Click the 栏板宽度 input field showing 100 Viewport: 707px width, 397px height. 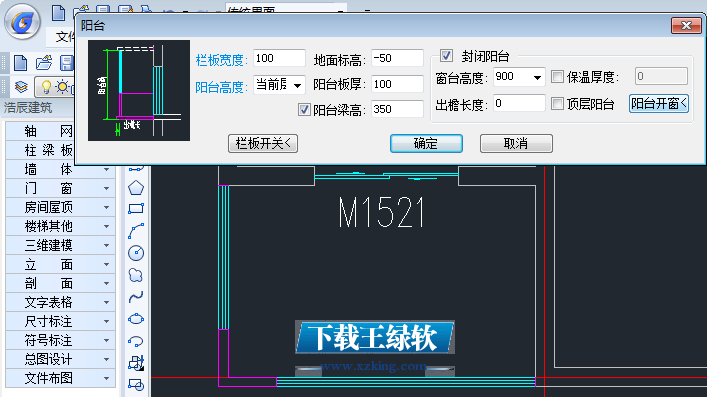pyautogui.click(x=280, y=58)
